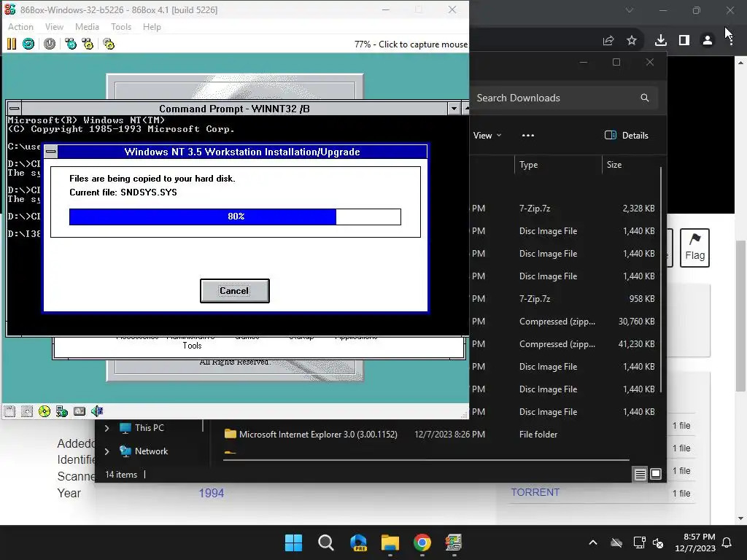Open Chrome profile avatar icon
747x560 pixels.
pyautogui.click(x=708, y=41)
